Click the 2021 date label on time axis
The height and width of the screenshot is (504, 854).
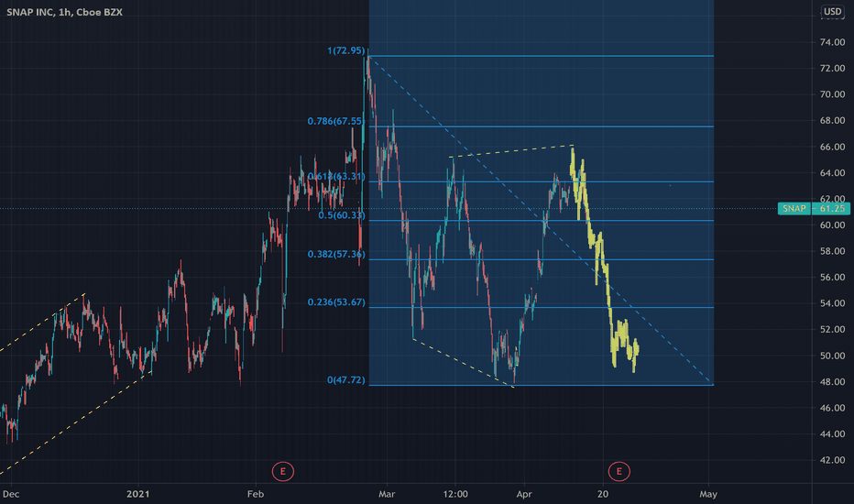[137, 494]
